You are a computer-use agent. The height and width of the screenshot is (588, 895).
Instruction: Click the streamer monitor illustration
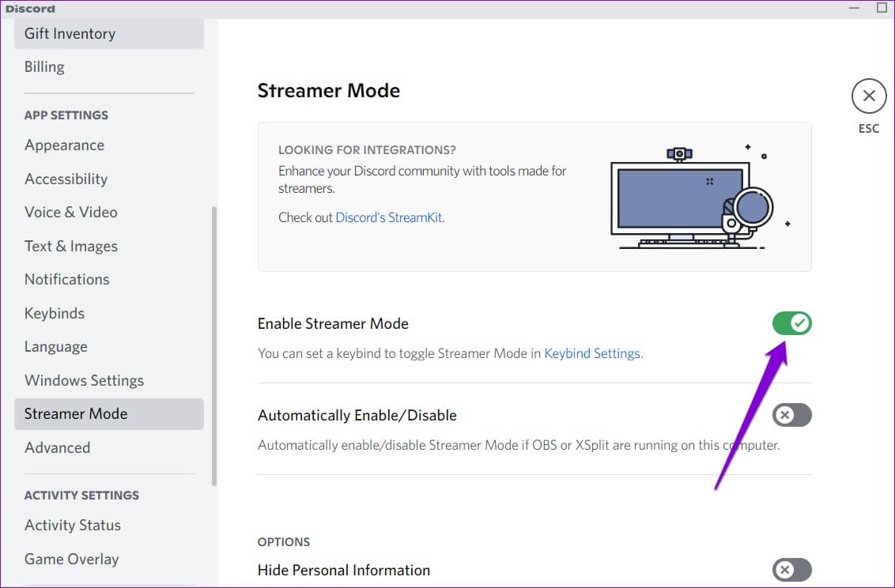pyautogui.click(x=701, y=197)
